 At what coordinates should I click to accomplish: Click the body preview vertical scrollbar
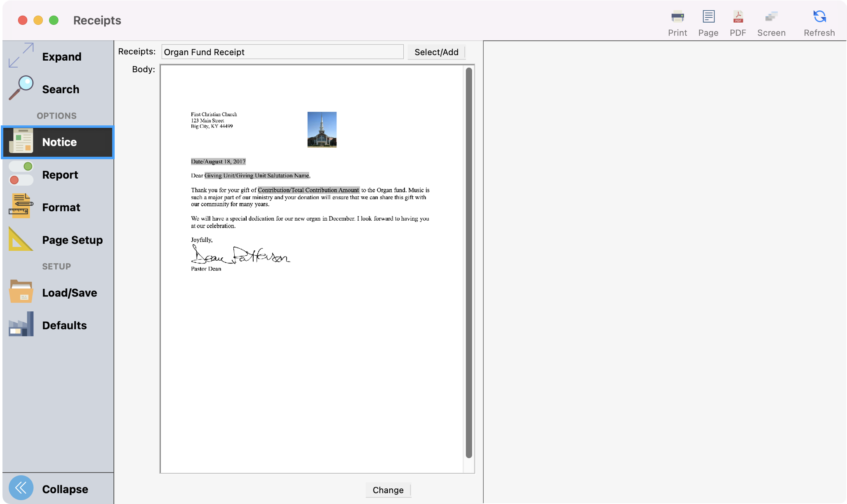point(468,262)
